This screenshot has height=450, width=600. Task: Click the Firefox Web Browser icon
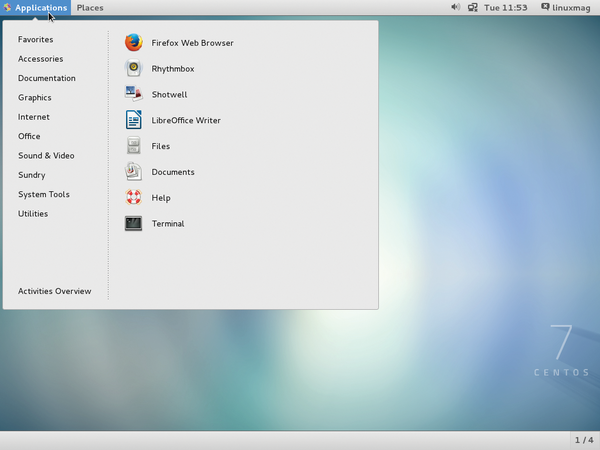pyautogui.click(x=134, y=42)
